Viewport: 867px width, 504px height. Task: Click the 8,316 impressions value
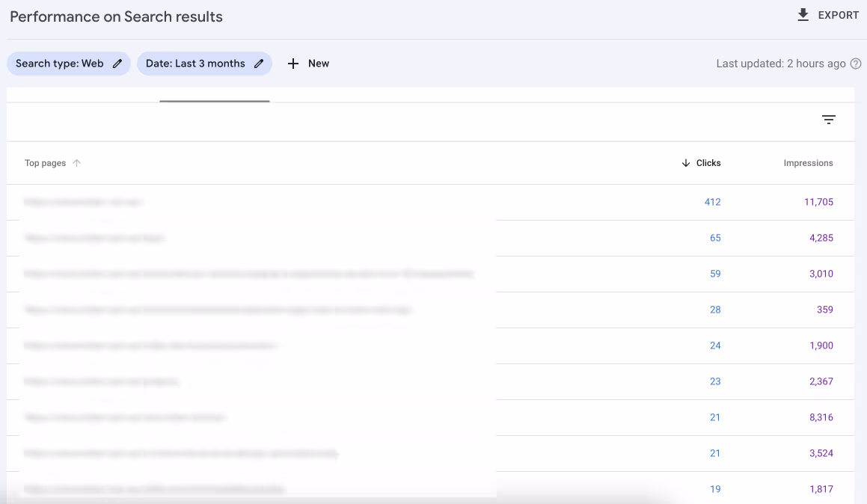point(821,418)
